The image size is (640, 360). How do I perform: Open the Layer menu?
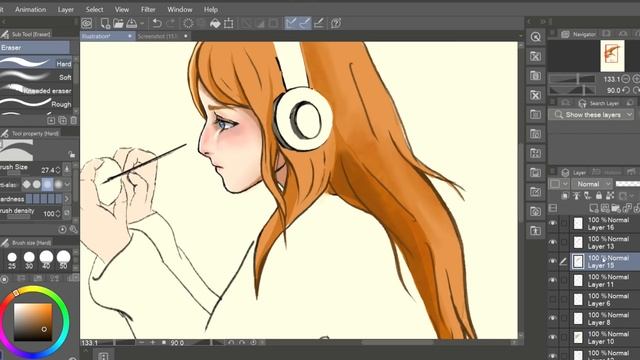tap(65, 9)
